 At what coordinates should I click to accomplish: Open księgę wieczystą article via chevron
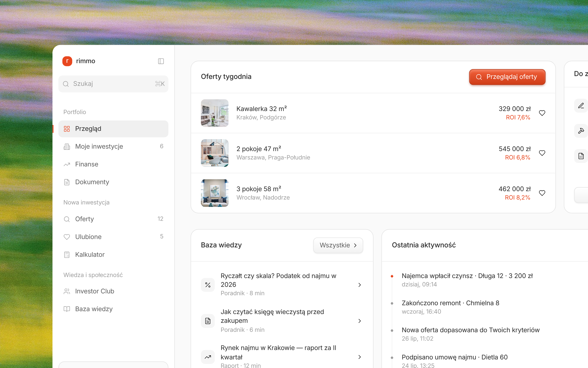point(360,321)
